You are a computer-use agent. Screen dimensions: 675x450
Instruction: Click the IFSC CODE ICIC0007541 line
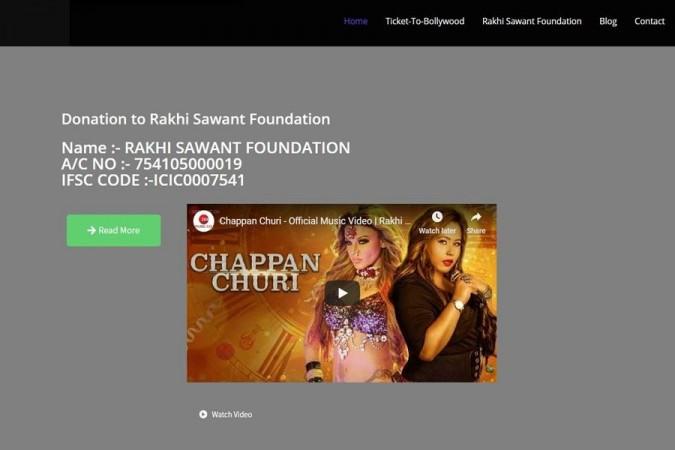point(153,180)
